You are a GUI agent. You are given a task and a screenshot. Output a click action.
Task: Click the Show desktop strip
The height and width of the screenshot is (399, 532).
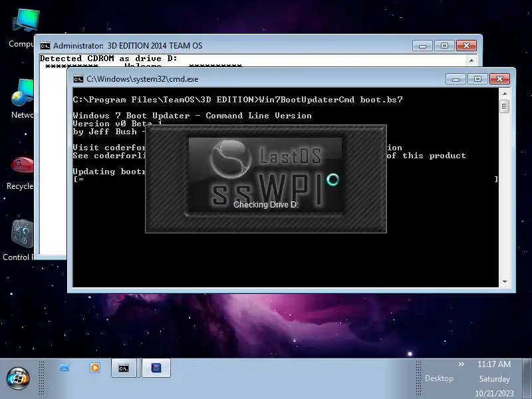coord(527,378)
